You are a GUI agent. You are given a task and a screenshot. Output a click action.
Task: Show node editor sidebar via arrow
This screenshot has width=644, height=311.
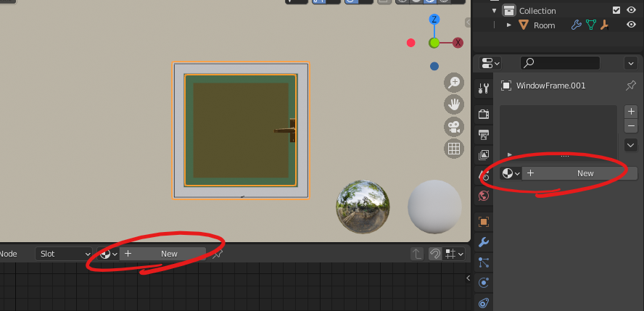pos(468,278)
